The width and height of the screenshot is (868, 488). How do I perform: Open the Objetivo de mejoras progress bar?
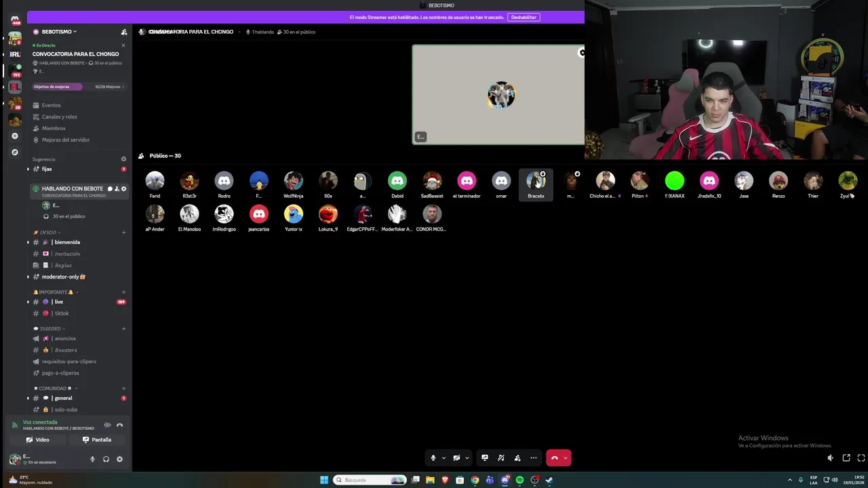(79, 87)
